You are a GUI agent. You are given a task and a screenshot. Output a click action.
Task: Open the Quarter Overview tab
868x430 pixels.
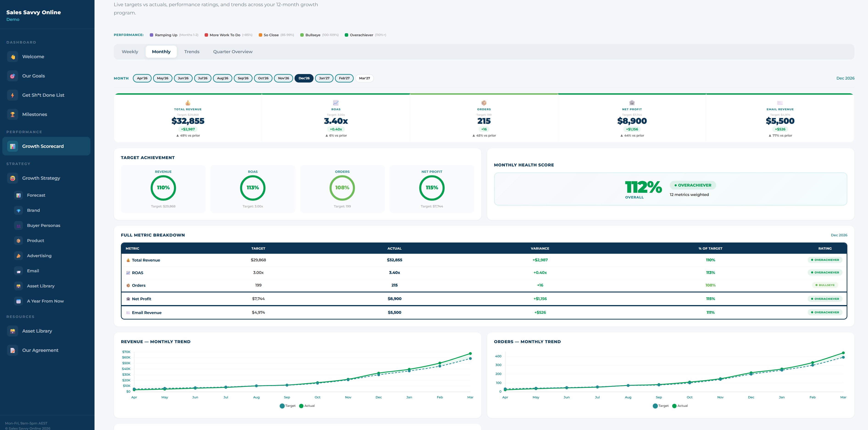pyautogui.click(x=233, y=52)
